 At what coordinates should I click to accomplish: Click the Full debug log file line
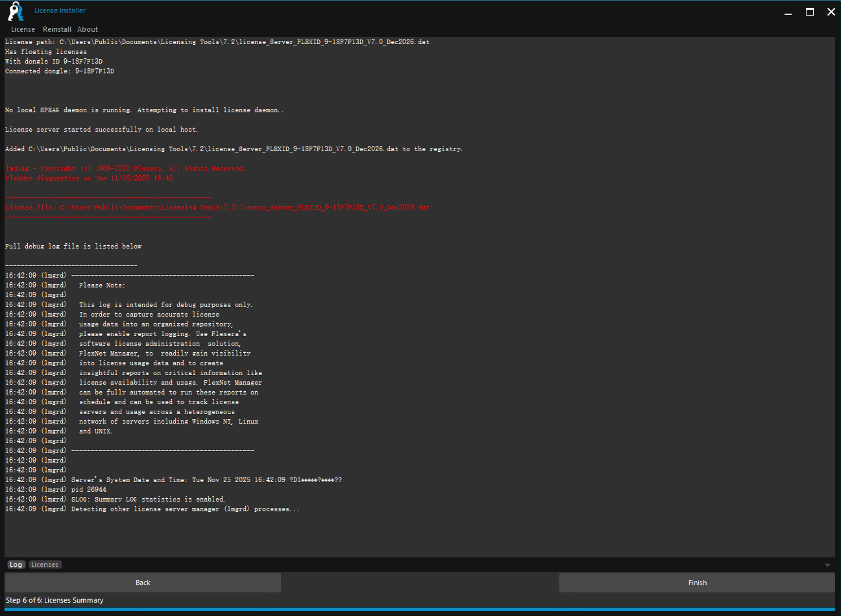click(73, 246)
